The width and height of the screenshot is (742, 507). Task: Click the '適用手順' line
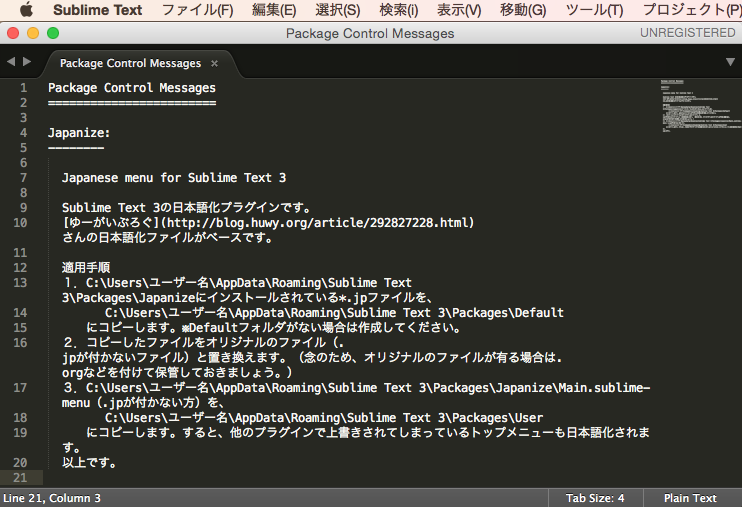[x=86, y=268]
